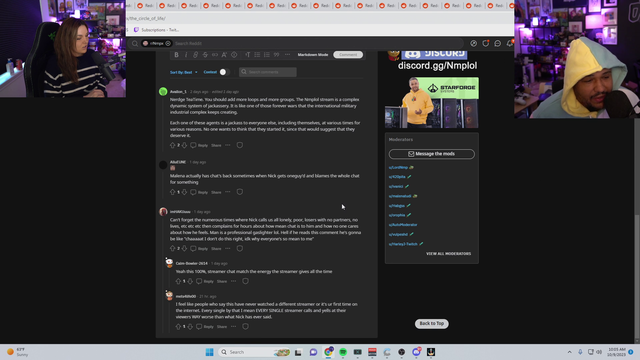Open moderator u/LordNmp profile
This screenshot has width=640, height=360.
398,167
